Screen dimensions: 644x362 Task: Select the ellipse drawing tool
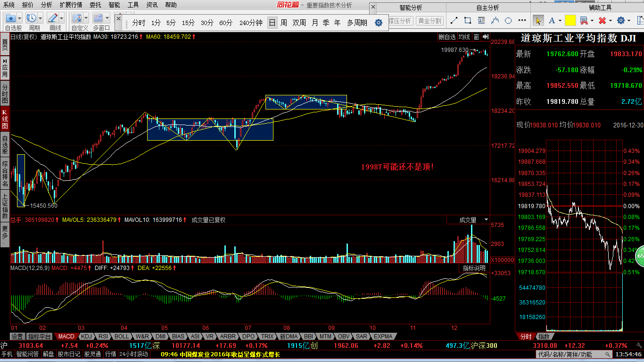pos(509,20)
